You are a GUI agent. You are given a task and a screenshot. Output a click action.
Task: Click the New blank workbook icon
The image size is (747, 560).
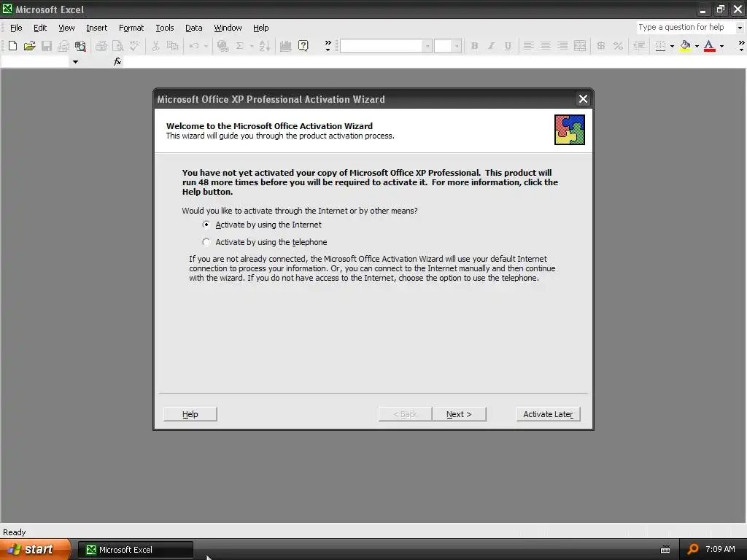(x=13, y=46)
